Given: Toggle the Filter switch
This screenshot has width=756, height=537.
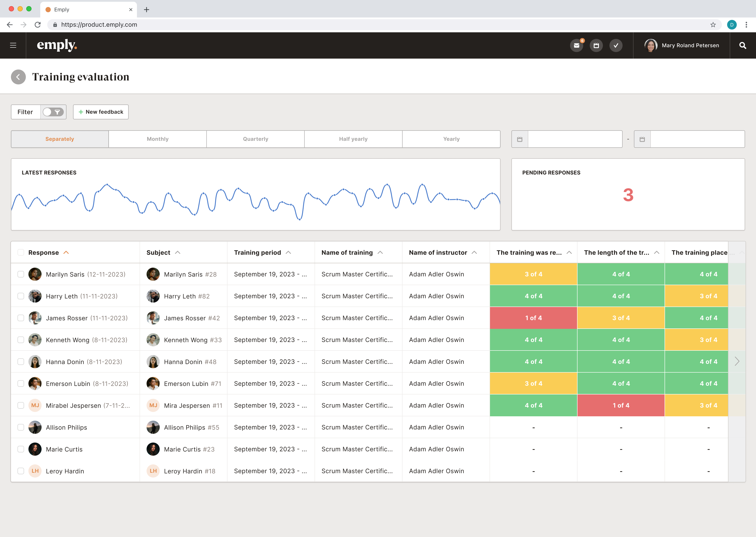Looking at the screenshot, I should click(x=53, y=112).
